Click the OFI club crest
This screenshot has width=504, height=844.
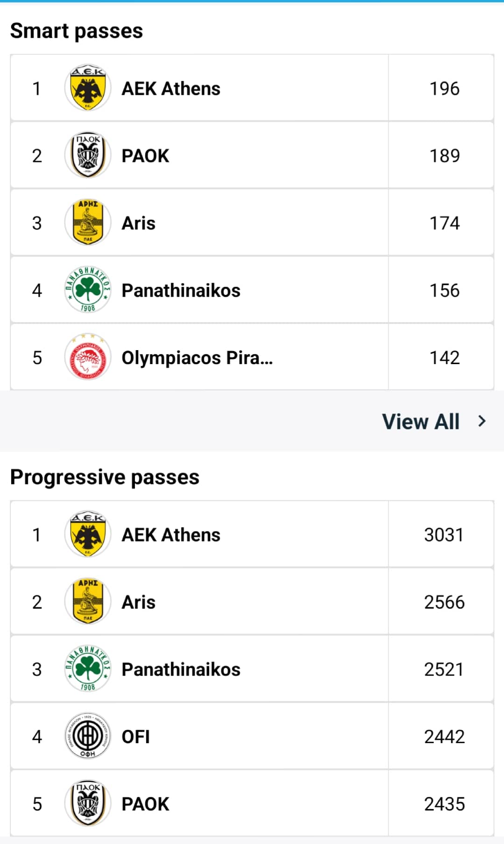click(88, 736)
